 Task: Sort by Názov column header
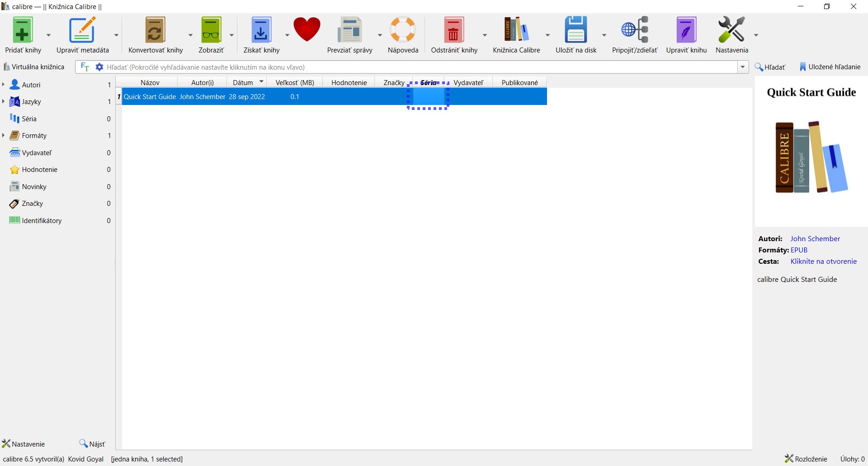coord(150,82)
